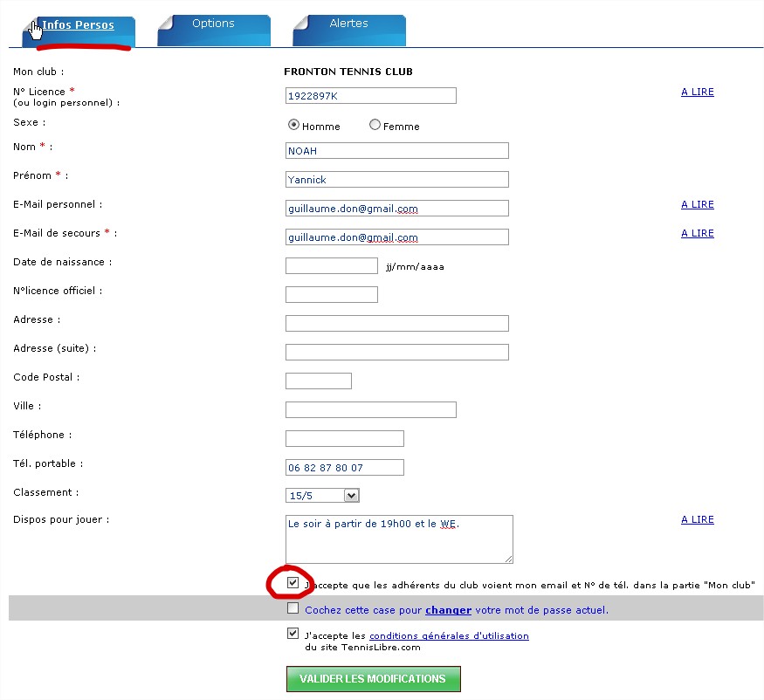Click the E-Mail personnel field
Screen dimensions: 764x700
(397, 209)
